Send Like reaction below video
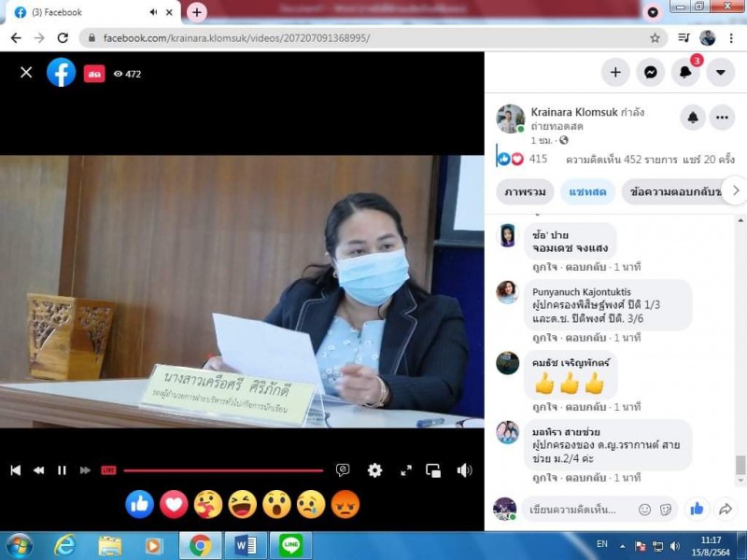The height and width of the screenshot is (560, 747). click(139, 504)
